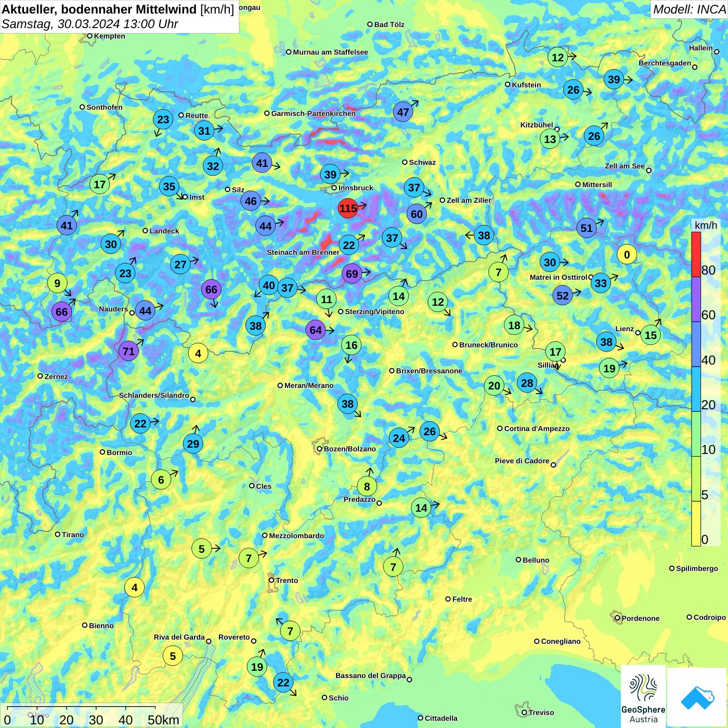Screen dimensions: 728x728
Task: Select the Bruneck/Brunico label
Action: [x=488, y=345]
